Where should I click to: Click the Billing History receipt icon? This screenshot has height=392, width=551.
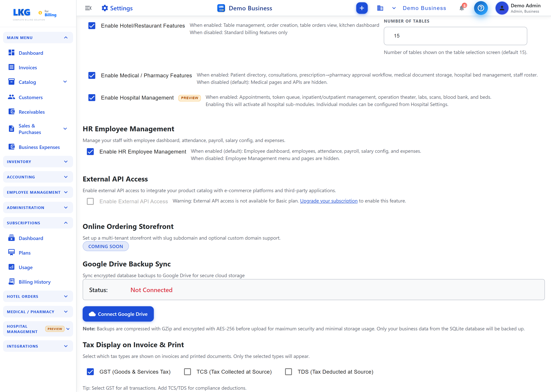point(11,281)
